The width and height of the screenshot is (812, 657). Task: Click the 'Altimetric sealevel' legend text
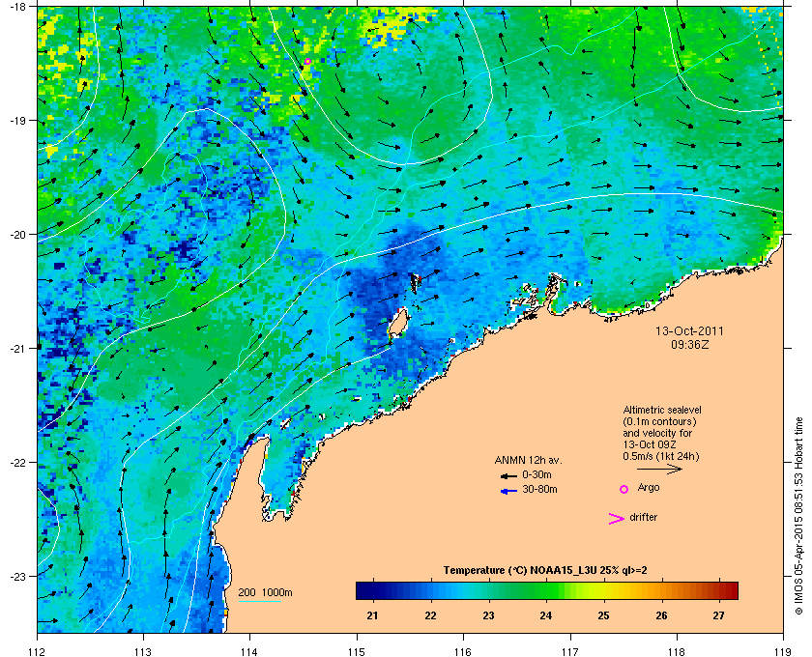pos(662,410)
